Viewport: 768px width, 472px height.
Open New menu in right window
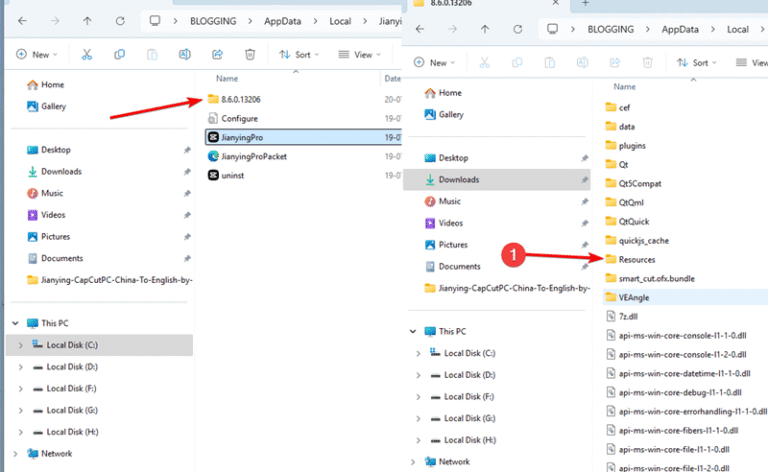click(434, 63)
